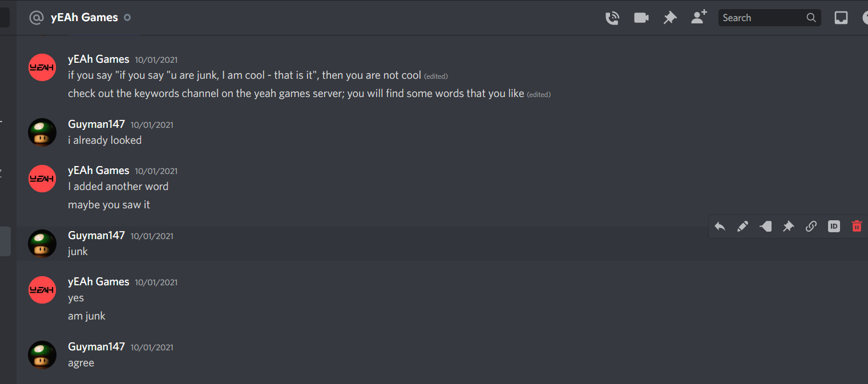Click inside the Search field
The height and width of the screenshot is (384, 868).
pyautogui.click(x=762, y=18)
